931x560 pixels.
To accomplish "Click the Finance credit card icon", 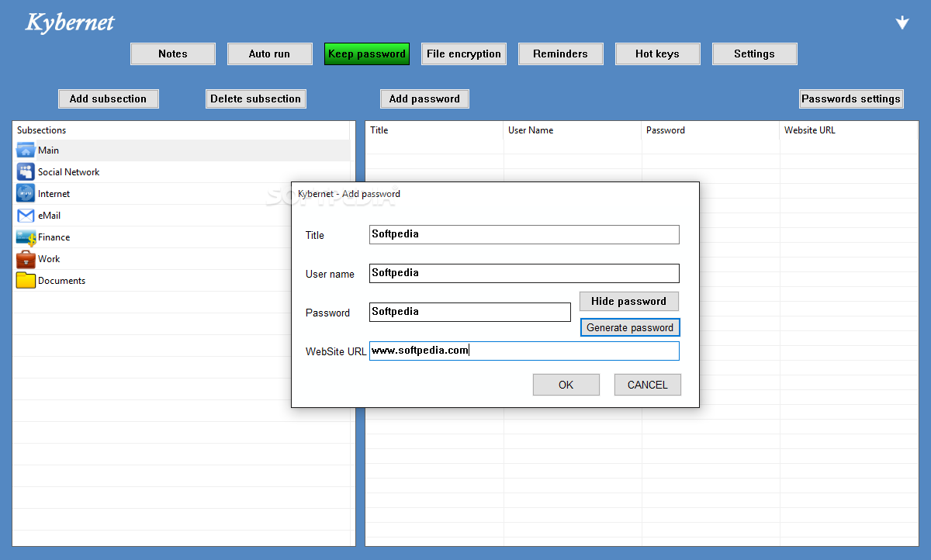I will [26, 237].
